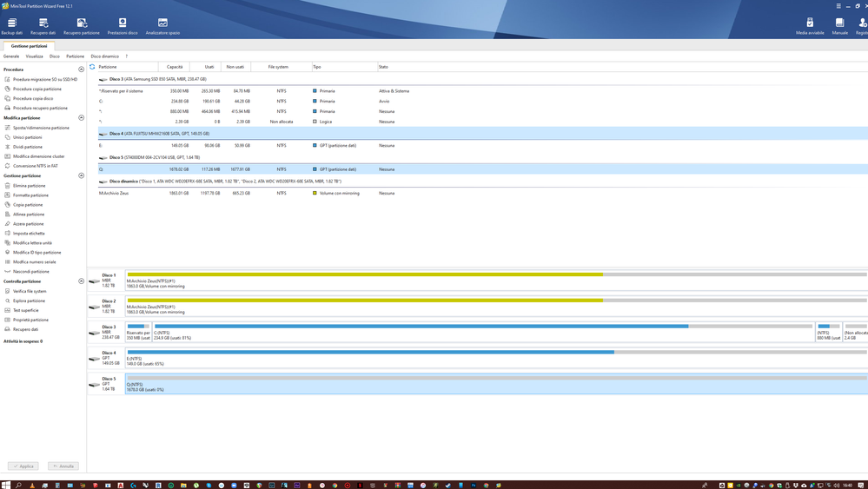Image resolution: width=868 pixels, height=489 pixels.
Task: Collapse the Modifica partizione section
Action: click(82, 118)
